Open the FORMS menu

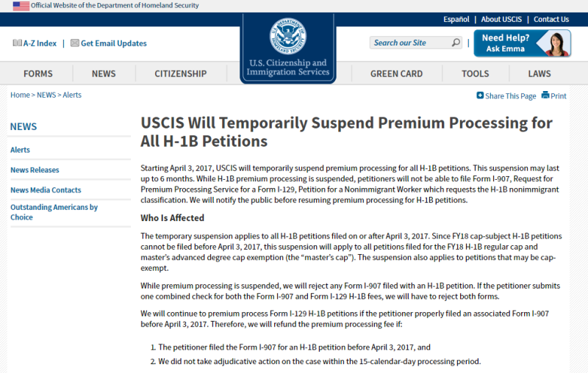click(x=38, y=73)
